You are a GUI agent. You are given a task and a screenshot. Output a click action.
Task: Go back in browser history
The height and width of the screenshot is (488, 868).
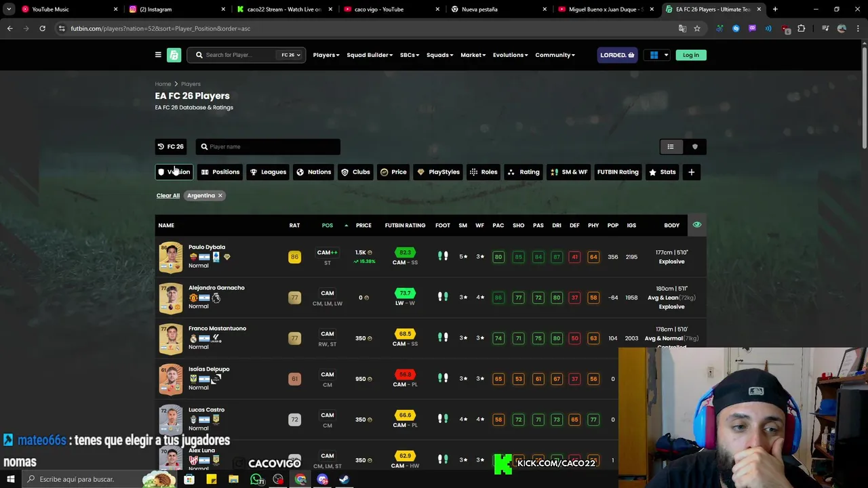point(9,28)
